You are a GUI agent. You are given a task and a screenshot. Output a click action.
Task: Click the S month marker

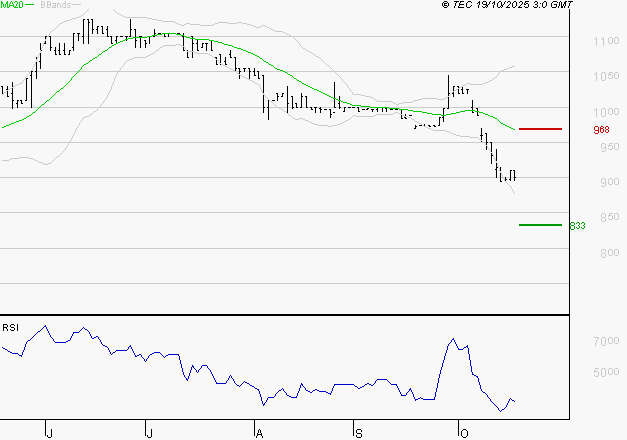click(359, 434)
